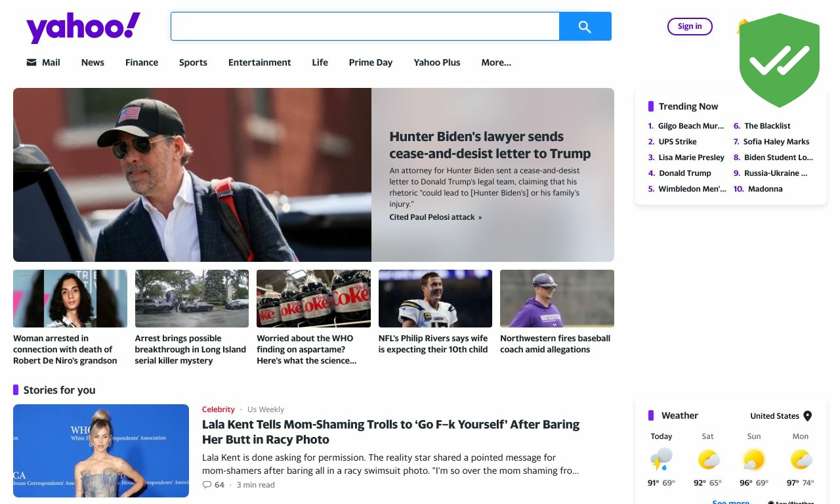Click into the Yahoo search field
840x504 pixels.
365,26
